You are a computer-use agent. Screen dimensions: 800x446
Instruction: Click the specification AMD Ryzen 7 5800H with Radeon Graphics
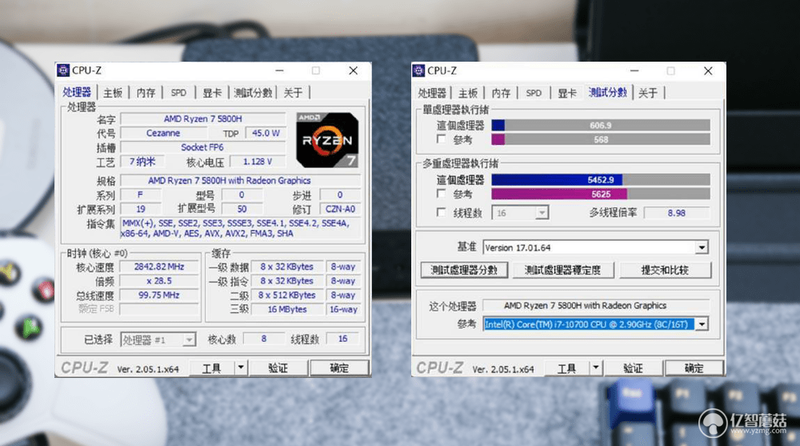pos(240,181)
